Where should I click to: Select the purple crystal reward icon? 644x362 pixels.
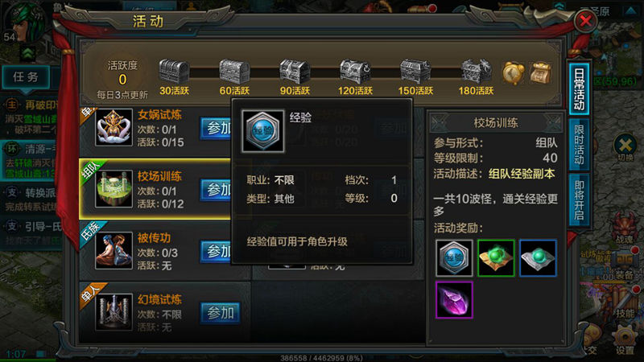[454, 299]
